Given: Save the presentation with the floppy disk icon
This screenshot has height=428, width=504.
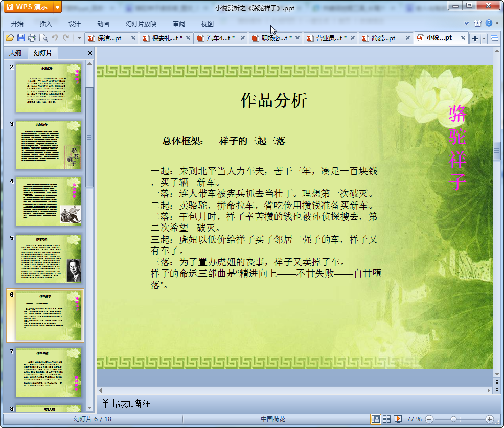Looking at the screenshot, I should click(x=21, y=38).
